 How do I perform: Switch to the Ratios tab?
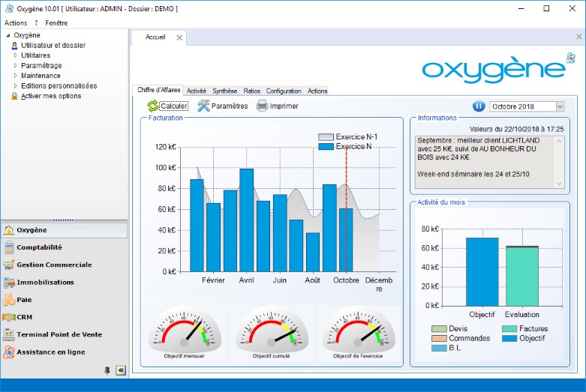click(251, 91)
